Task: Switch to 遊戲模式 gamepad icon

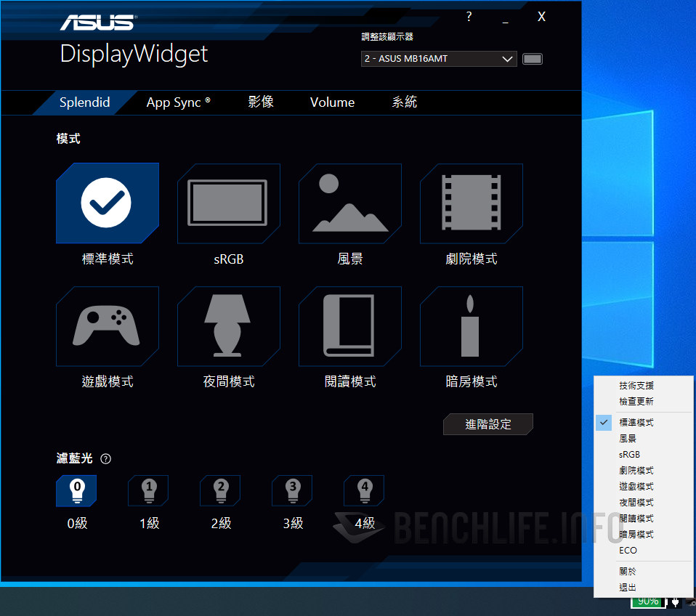Action: coord(107,326)
